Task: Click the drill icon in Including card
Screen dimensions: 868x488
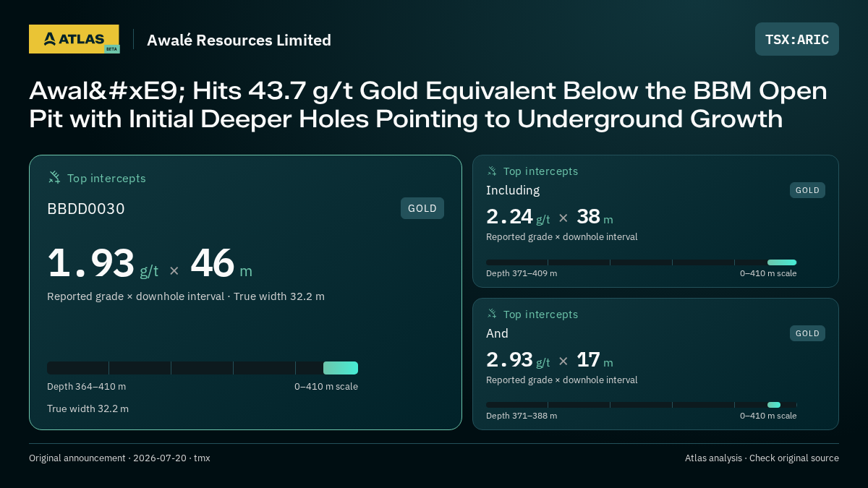Action: [x=492, y=171]
